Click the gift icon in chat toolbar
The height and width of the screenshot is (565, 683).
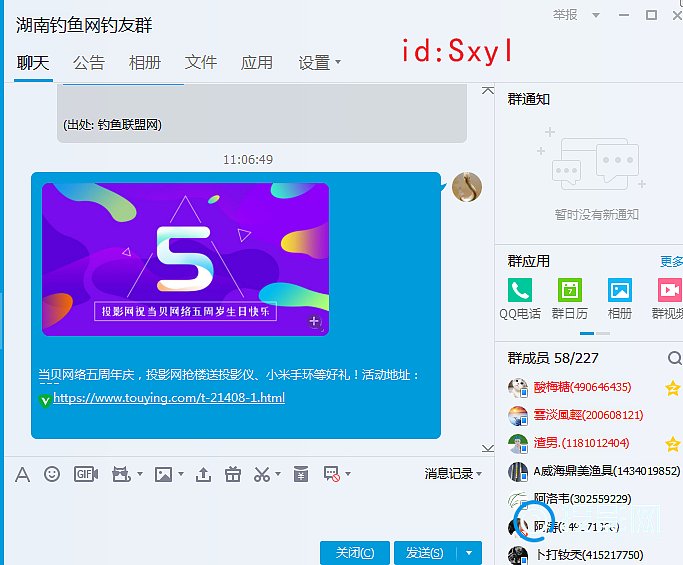[233, 474]
